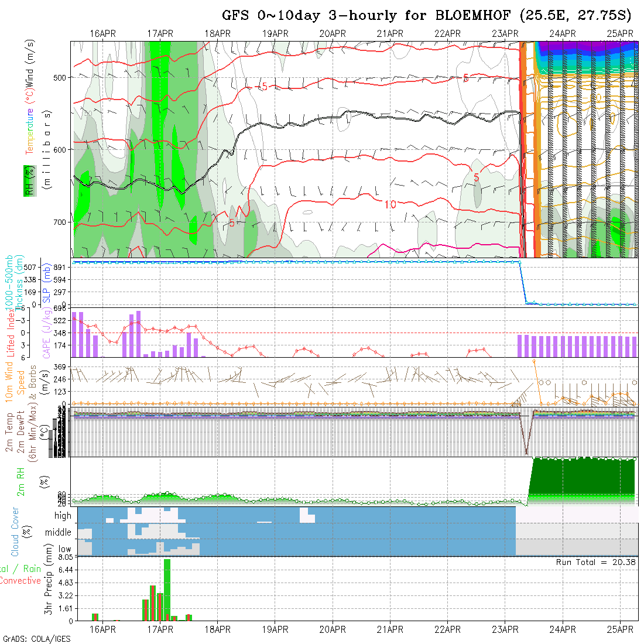The height and width of the screenshot is (644, 644).
Task: Click the red '-5' contour label near 19APR
Action: pyautogui.click(x=262, y=86)
